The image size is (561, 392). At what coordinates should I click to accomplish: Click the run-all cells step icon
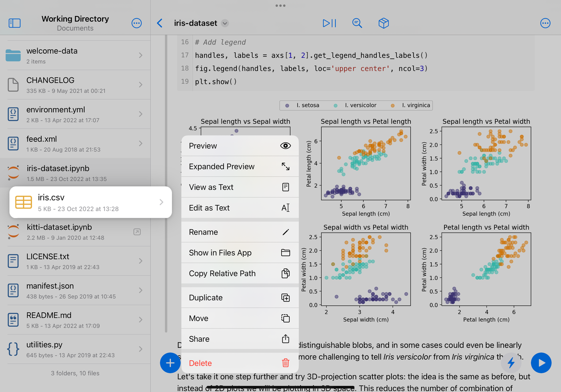pyautogui.click(x=329, y=23)
